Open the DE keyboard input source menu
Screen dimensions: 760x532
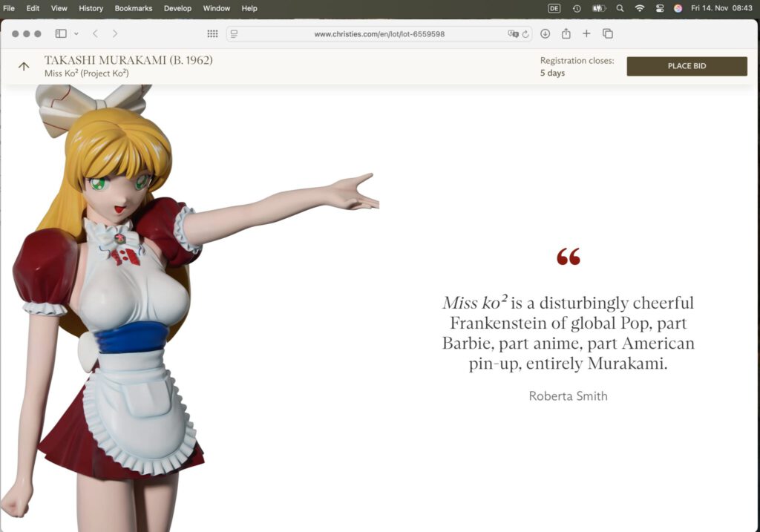(x=554, y=8)
